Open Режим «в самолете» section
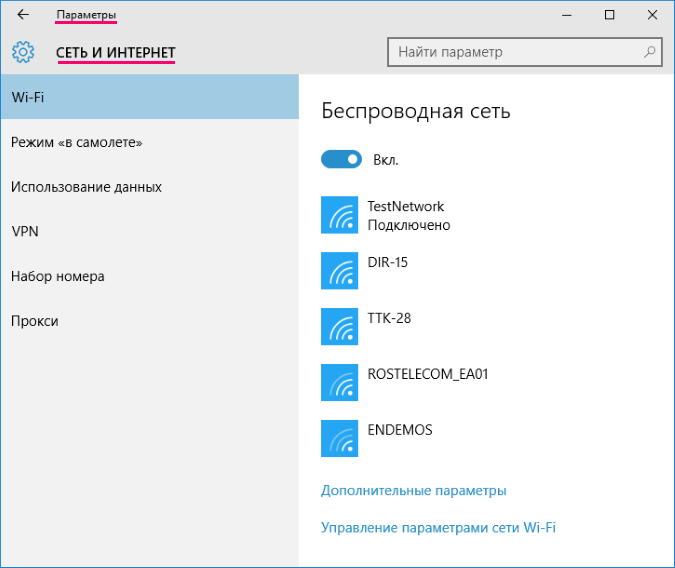Image resolution: width=675 pixels, height=568 pixels. click(77, 143)
